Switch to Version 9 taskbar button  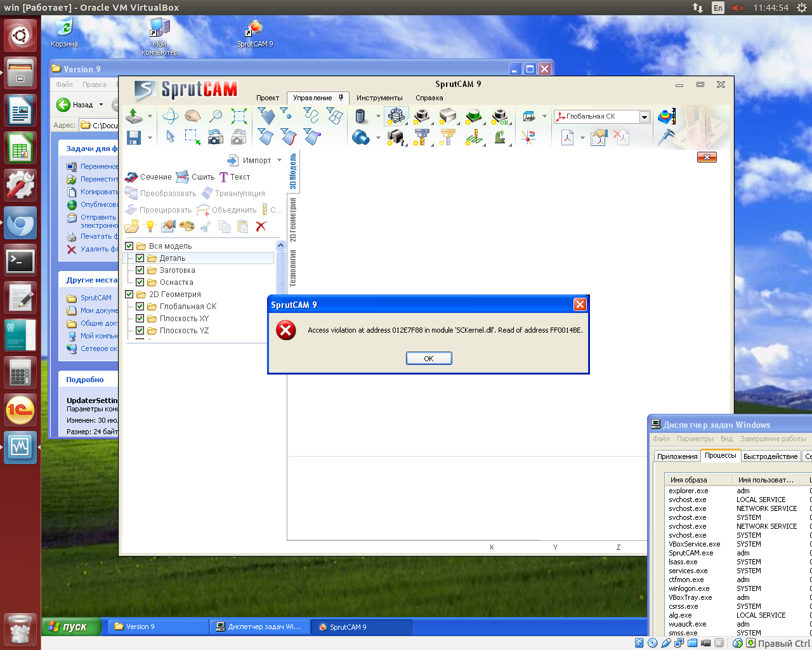pyautogui.click(x=158, y=627)
